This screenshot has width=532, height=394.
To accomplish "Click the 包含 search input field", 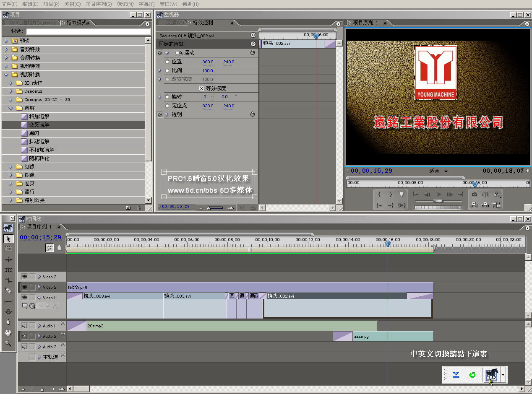I will pyautogui.click(x=88, y=31).
